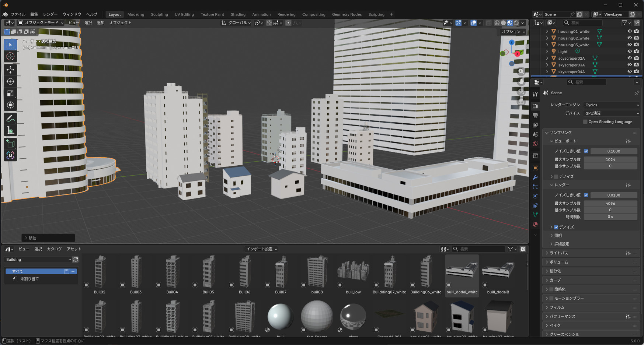Pick the 3D Cursor tool
This screenshot has height=345, width=644.
(10, 57)
